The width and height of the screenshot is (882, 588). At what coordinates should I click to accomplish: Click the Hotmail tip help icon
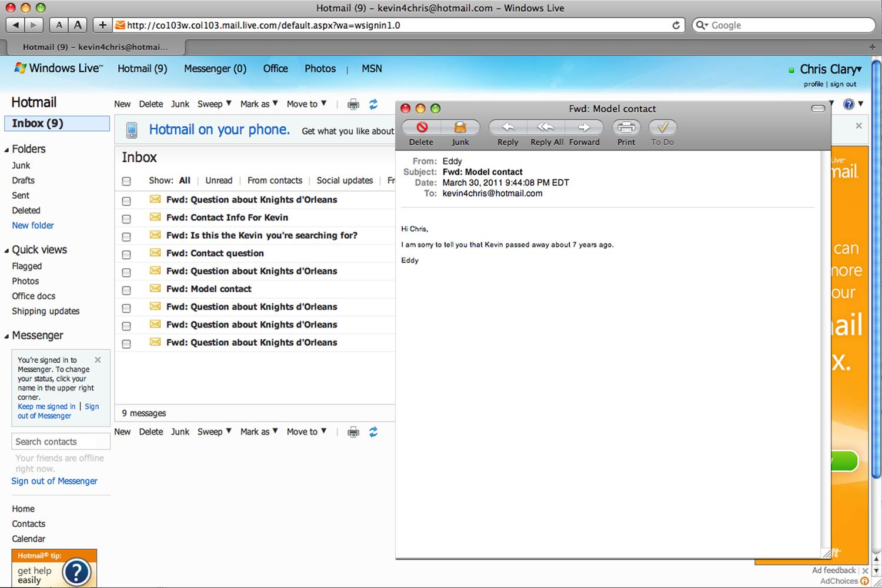[76, 572]
